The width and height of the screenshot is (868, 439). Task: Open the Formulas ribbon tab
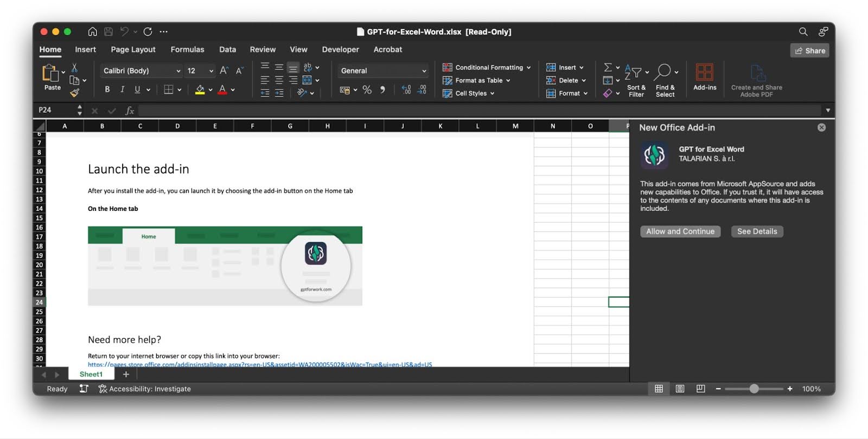click(x=187, y=49)
